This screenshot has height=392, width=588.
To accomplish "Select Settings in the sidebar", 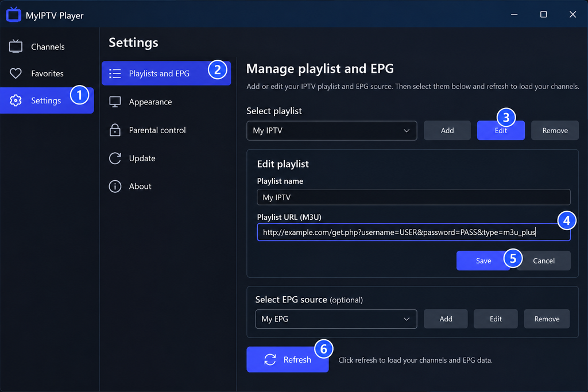I will point(47,100).
